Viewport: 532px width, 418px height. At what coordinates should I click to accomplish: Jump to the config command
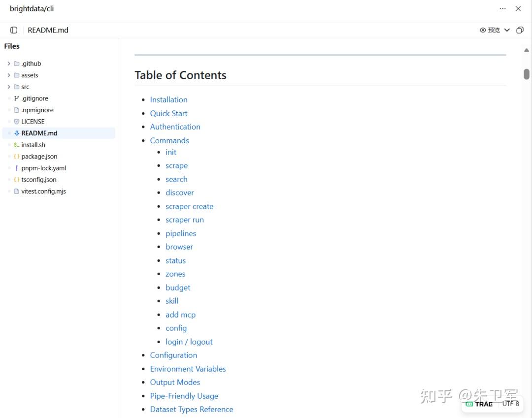[x=176, y=328]
